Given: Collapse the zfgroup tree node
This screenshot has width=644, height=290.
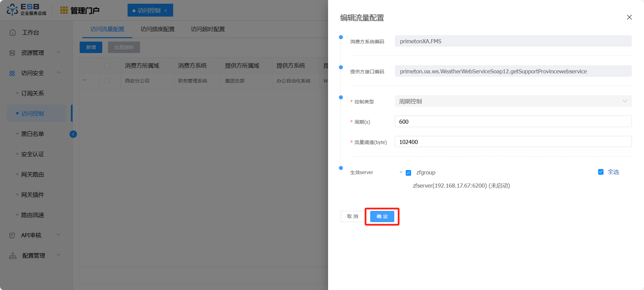Looking at the screenshot, I should (401, 172).
